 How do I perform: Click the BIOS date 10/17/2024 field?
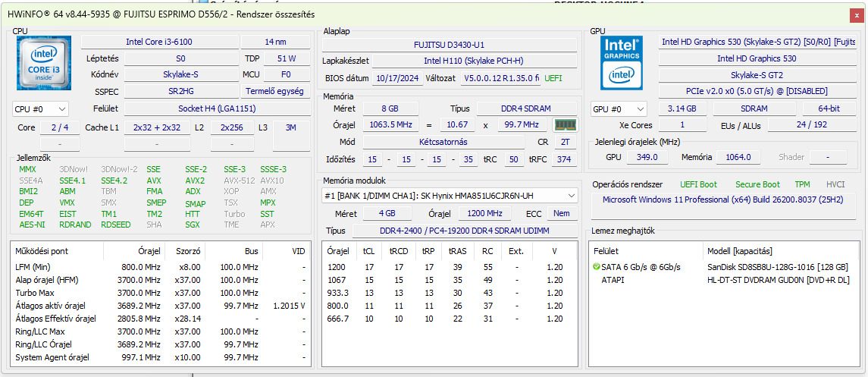coord(398,78)
